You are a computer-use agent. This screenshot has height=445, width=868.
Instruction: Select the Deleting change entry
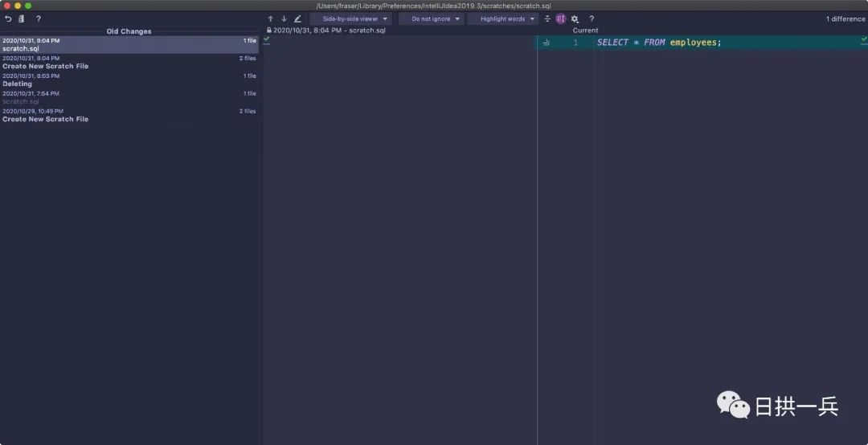coord(129,80)
